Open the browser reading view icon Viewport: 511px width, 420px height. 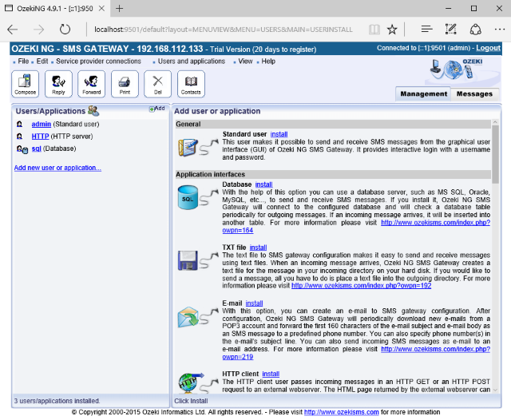pos(374,30)
